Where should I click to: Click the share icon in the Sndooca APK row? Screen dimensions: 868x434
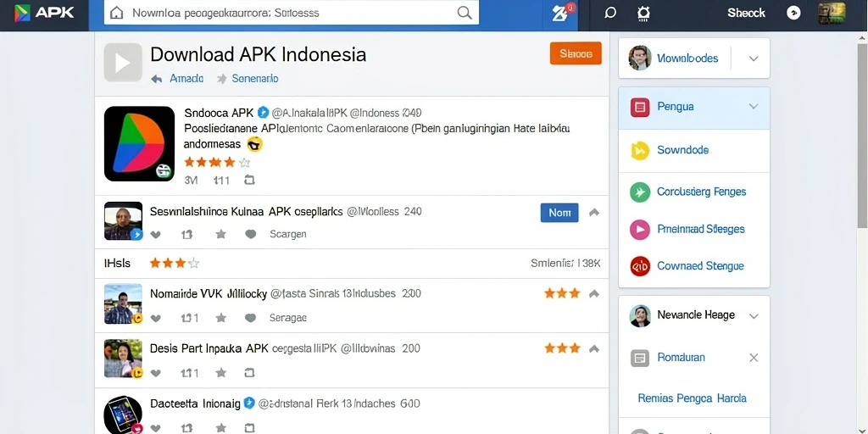pos(249,180)
